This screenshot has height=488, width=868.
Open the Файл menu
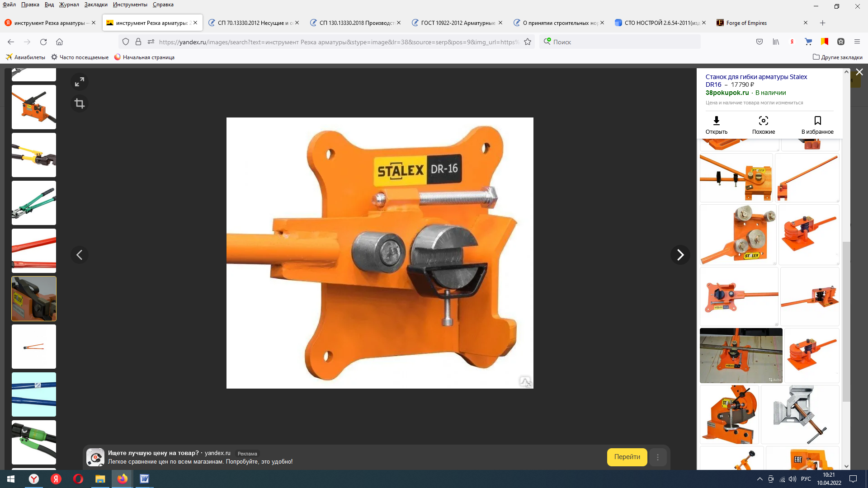[9, 5]
